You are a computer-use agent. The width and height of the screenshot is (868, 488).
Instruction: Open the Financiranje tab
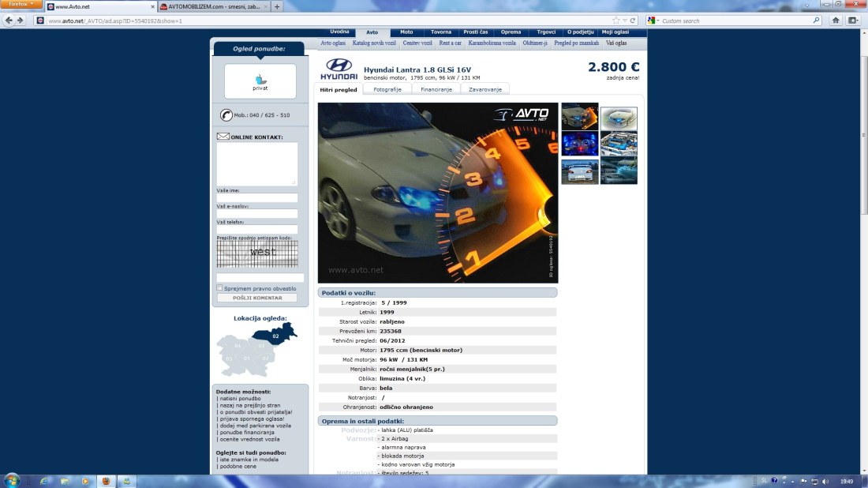(436, 89)
